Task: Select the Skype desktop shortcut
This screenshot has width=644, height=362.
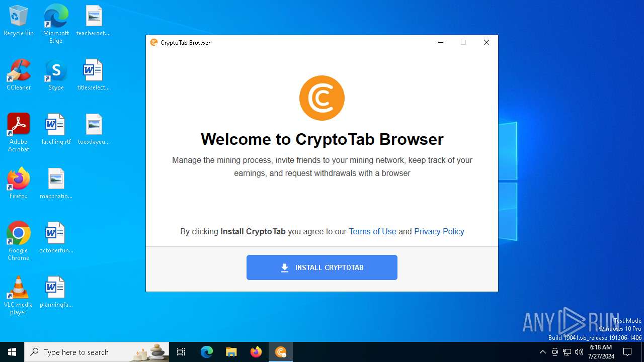Action: point(56,75)
